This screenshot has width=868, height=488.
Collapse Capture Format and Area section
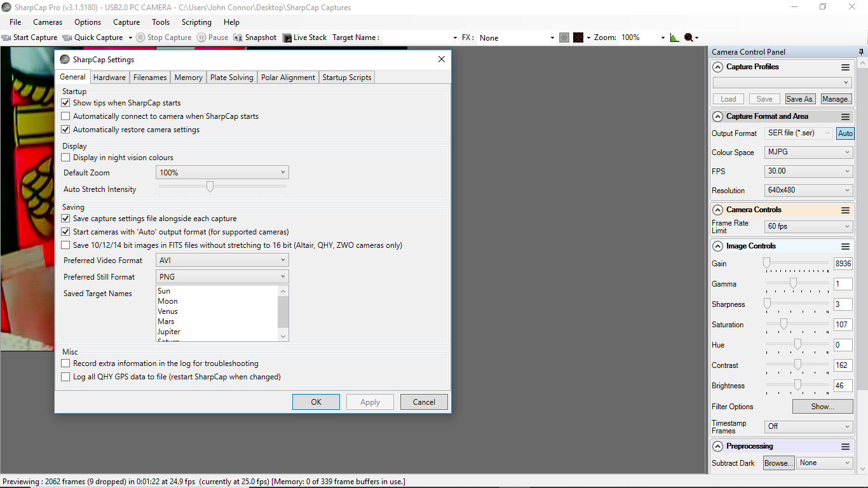[718, 116]
